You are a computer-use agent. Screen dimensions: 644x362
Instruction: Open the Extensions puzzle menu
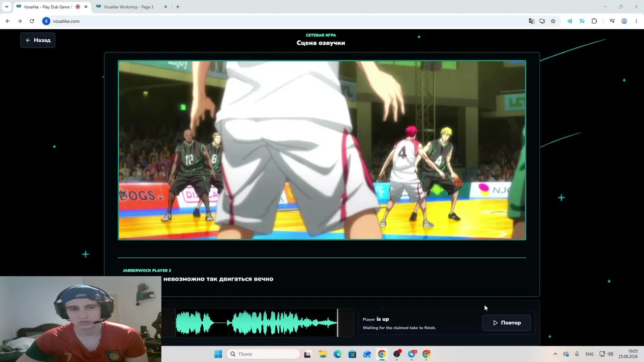click(x=594, y=21)
